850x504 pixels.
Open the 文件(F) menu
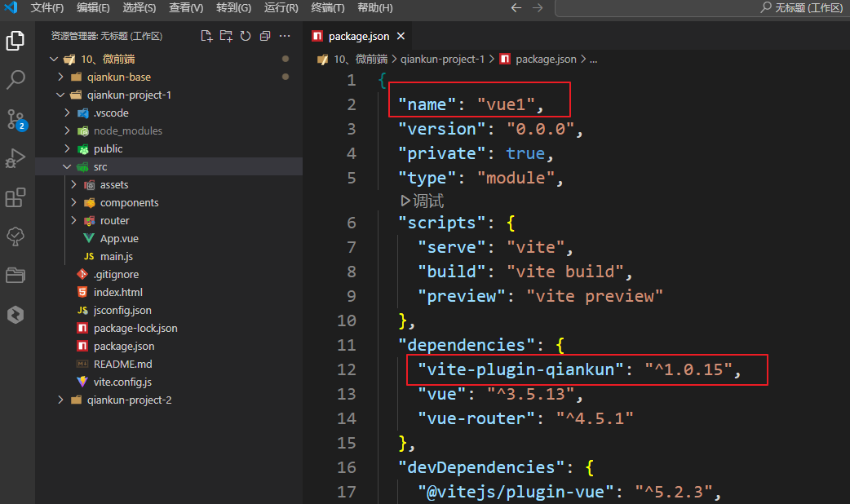coord(47,8)
